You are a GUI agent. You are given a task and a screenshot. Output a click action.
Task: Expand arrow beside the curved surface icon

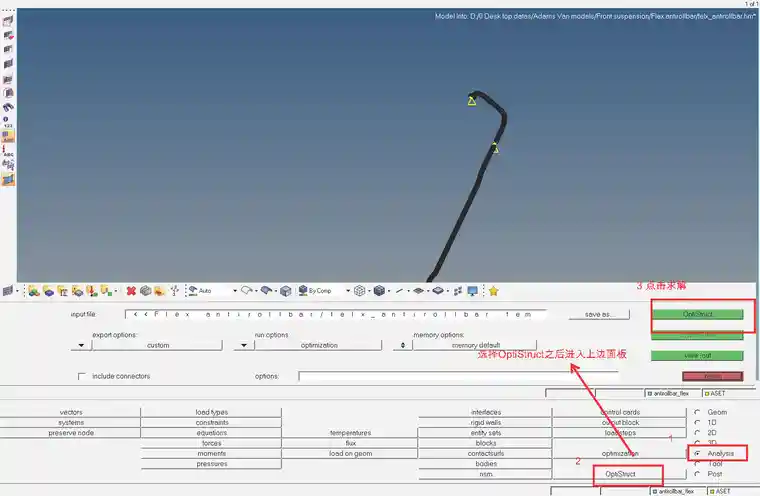coord(275,291)
